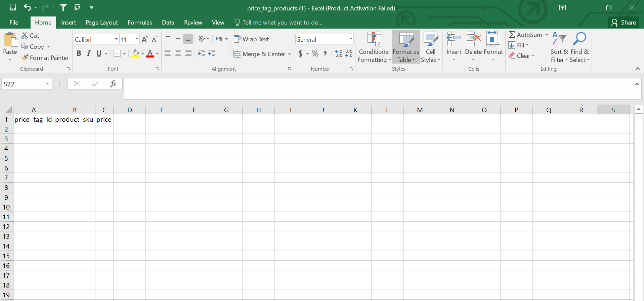This screenshot has width=644, height=301.
Task: Click the Name Box showing S22
Action: click(27, 84)
